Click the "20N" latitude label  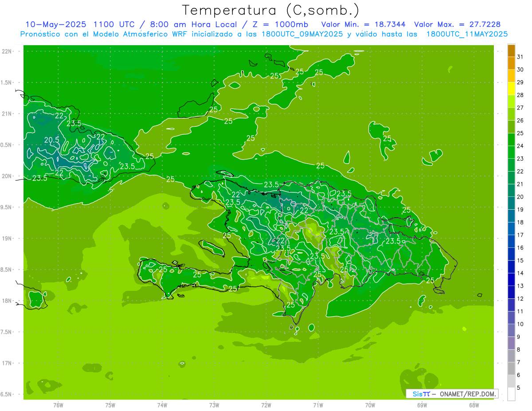(x=7, y=176)
